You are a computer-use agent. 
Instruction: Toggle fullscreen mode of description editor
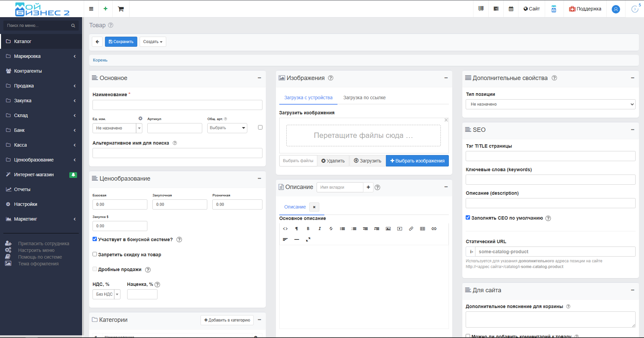[308, 239]
